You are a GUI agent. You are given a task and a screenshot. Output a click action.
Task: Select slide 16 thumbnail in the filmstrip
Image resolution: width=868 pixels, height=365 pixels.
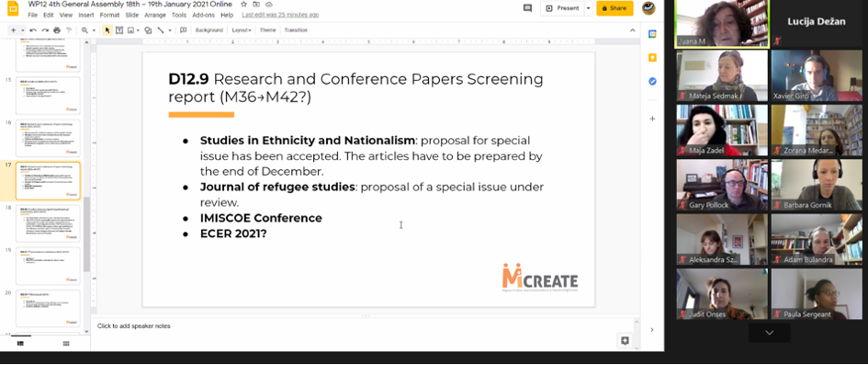(48, 139)
